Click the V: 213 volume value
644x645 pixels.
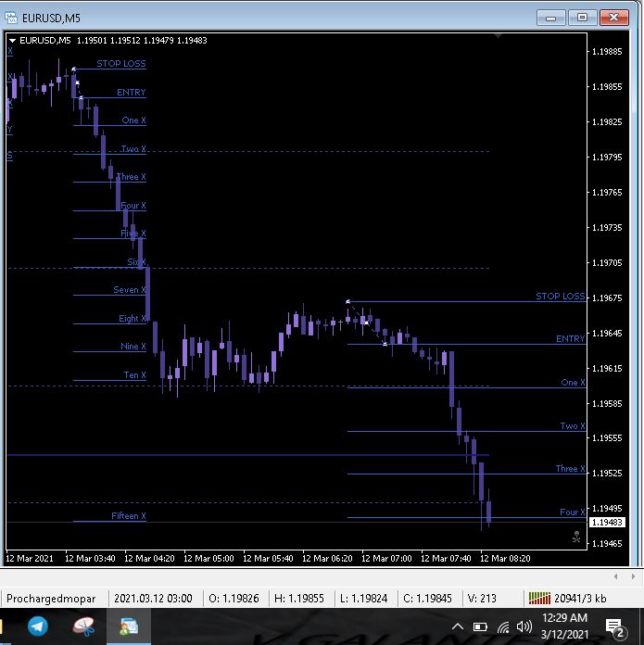point(482,598)
